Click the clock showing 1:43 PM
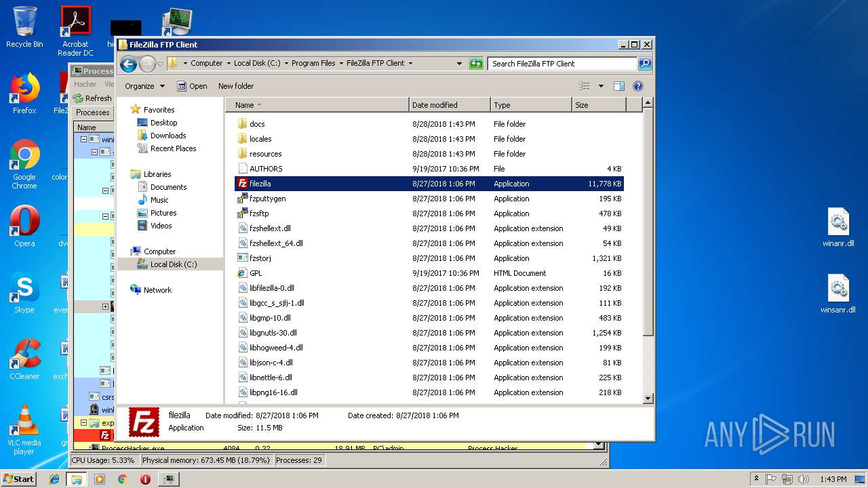Image resolution: width=868 pixels, height=488 pixels. point(833,479)
